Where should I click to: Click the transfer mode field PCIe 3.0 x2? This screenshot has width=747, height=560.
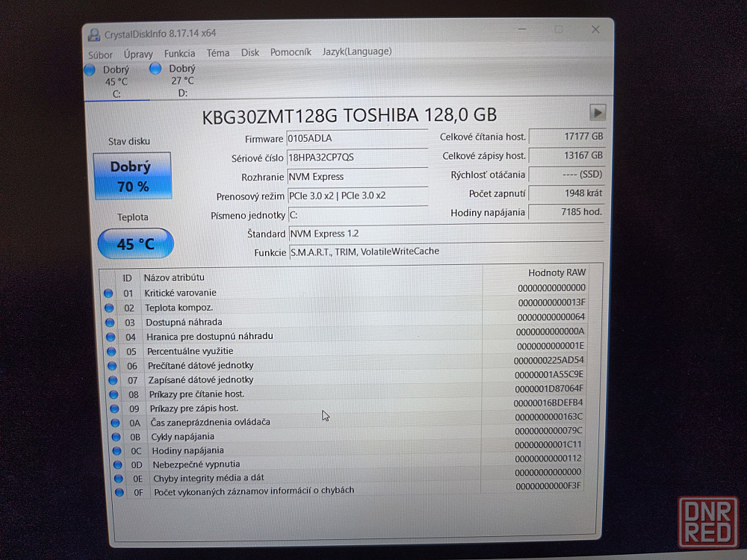click(x=358, y=196)
